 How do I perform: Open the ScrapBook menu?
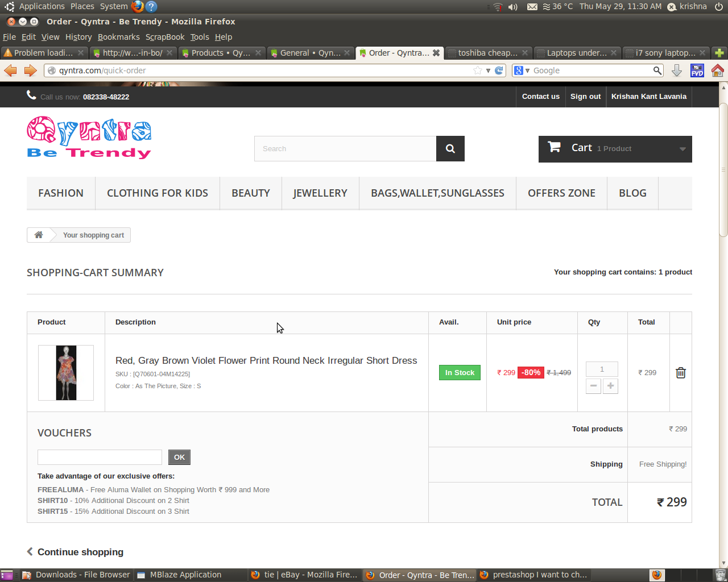point(165,37)
